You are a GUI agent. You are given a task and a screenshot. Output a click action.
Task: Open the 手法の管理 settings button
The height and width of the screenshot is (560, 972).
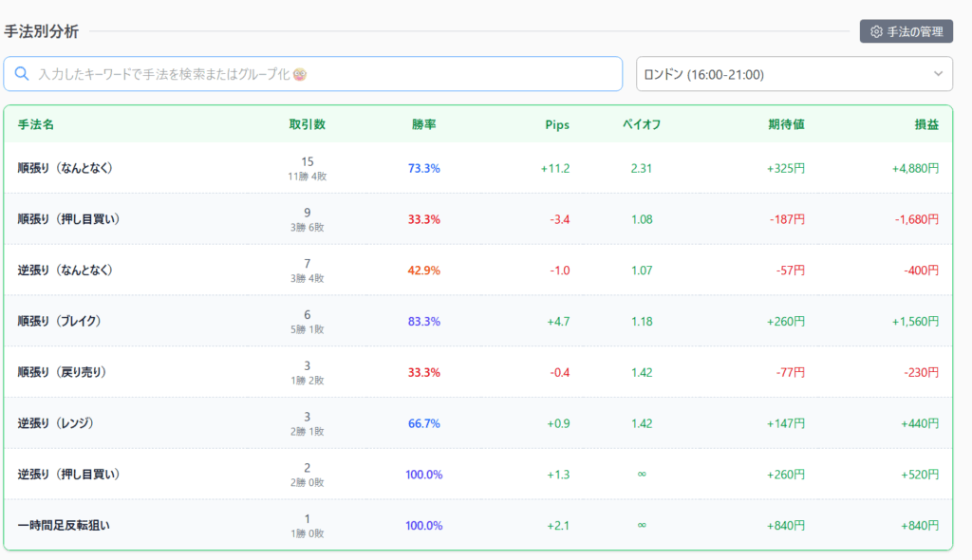906,31
